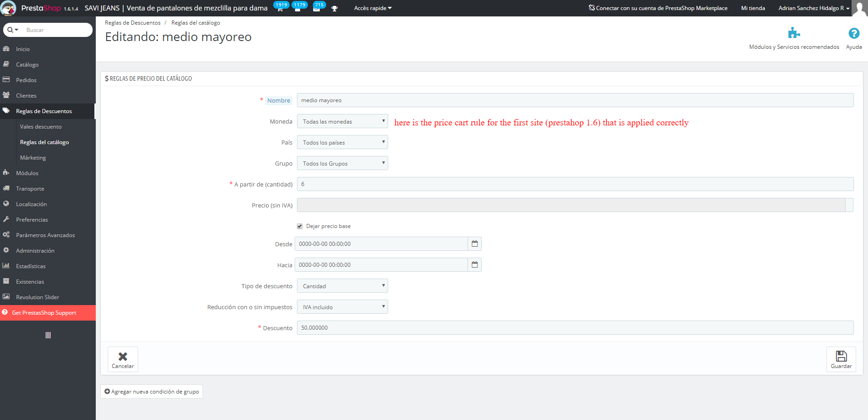Click Reglas del catálogo breadcrumb
868x420 pixels.
point(196,23)
